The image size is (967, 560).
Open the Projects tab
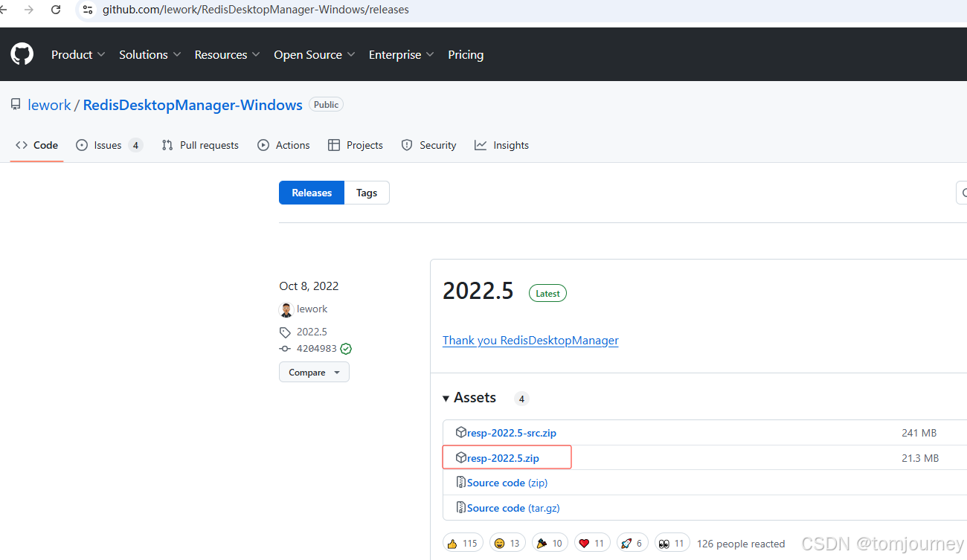tap(356, 145)
